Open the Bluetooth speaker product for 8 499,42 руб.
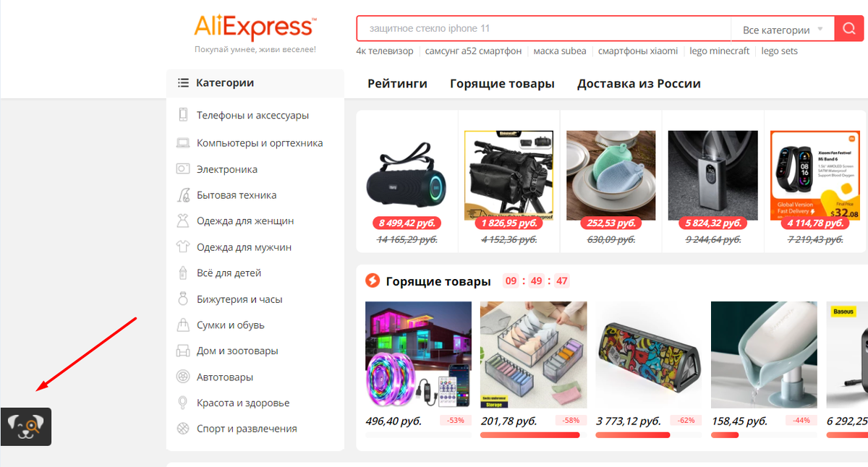The width and height of the screenshot is (868, 467). pos(407,176)
